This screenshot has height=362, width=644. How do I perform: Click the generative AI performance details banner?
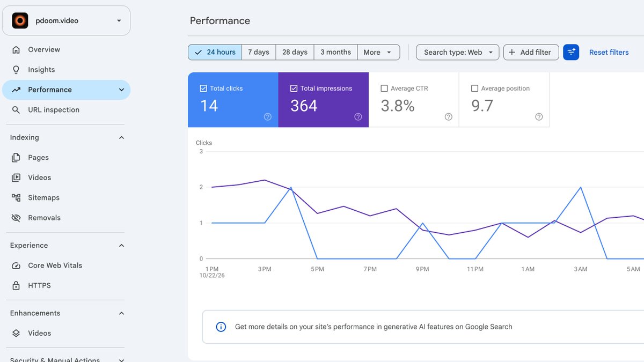[423, 327]
